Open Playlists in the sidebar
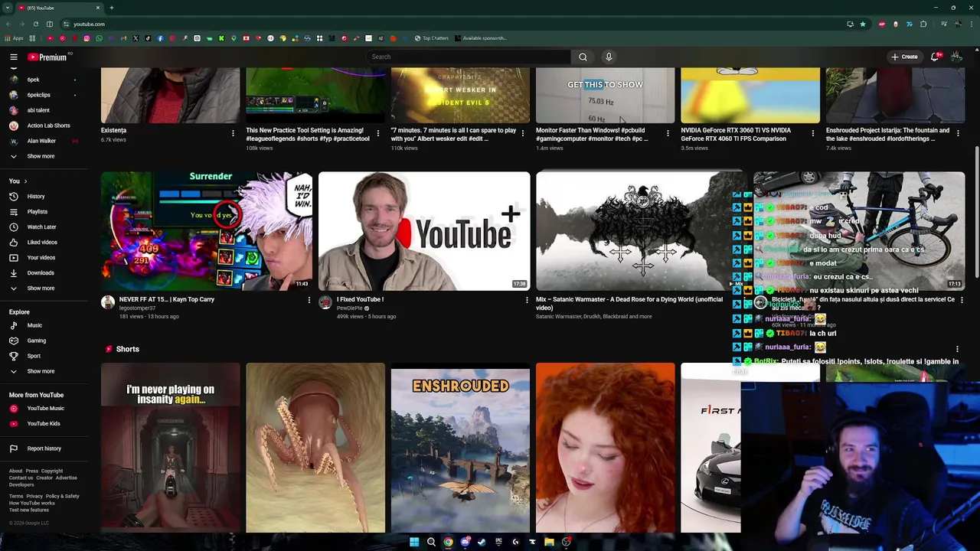980x551 pixels. click(x=37, y=212)
